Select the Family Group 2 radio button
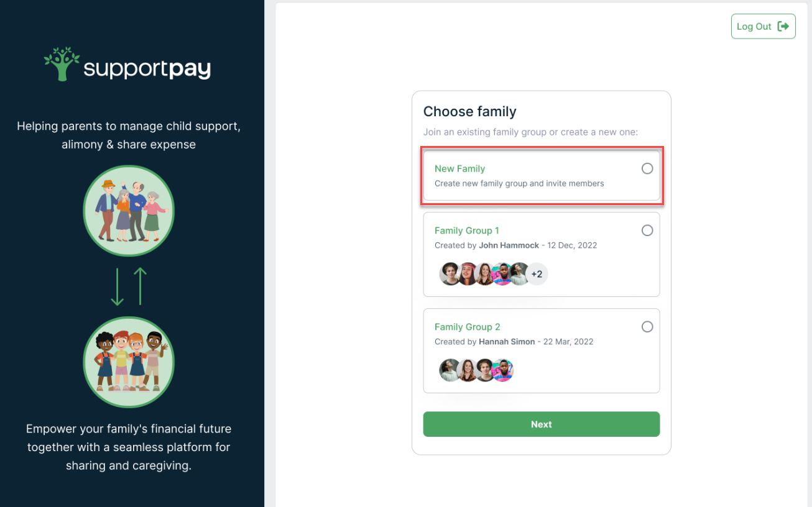 tap(647, 327)
